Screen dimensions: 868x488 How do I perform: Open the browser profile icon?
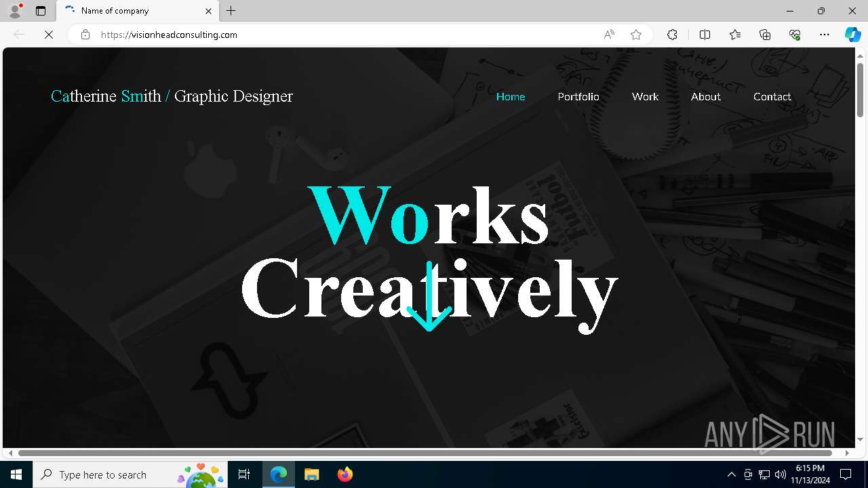coord(15,11)
